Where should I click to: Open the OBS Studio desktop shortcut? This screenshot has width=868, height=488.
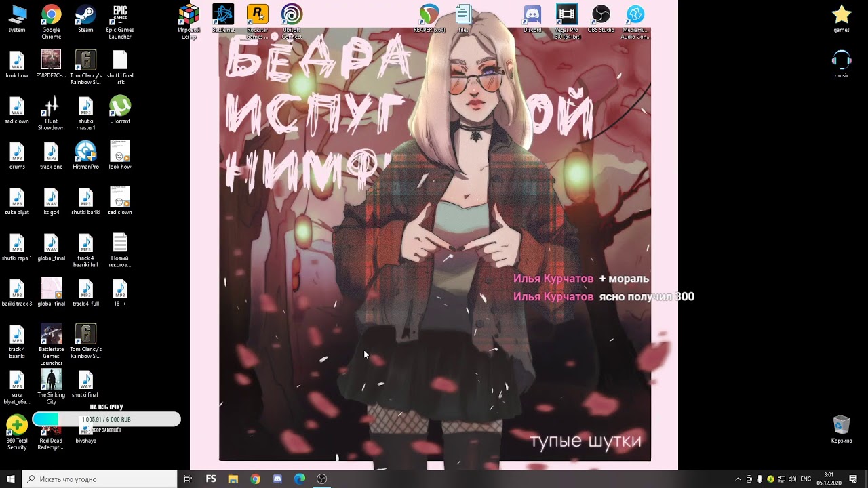tap(601, 19)
